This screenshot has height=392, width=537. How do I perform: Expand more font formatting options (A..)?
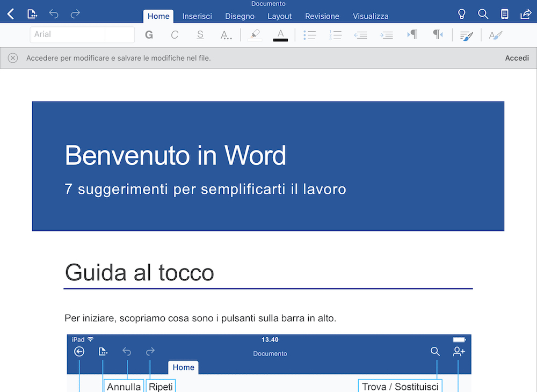(x=226, y=35)
